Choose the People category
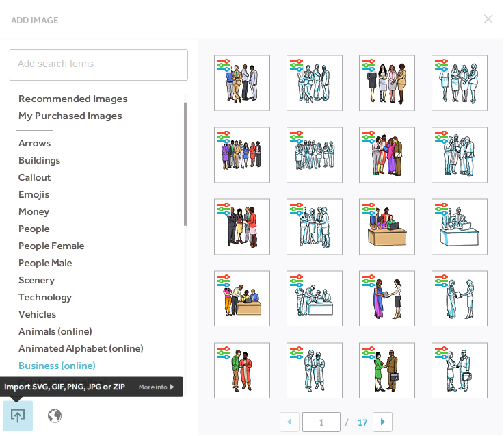The image size is (504, 436). click(x=34, y=229)
